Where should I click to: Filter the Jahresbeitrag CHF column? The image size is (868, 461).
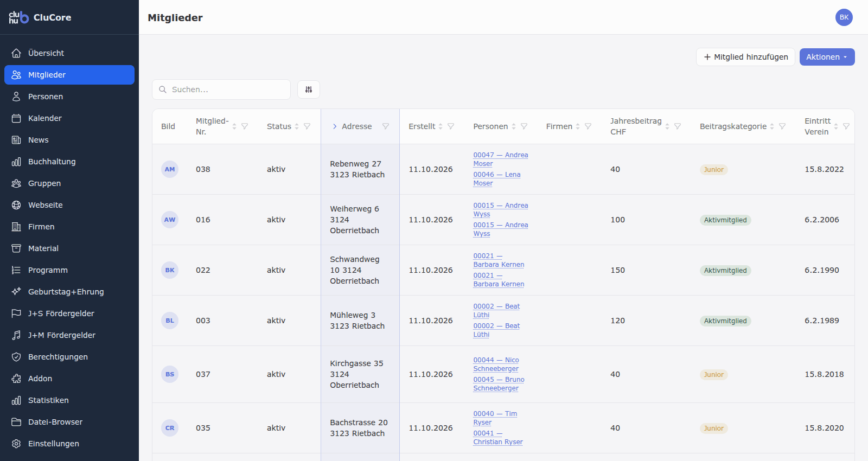click(x=678, y=126)
